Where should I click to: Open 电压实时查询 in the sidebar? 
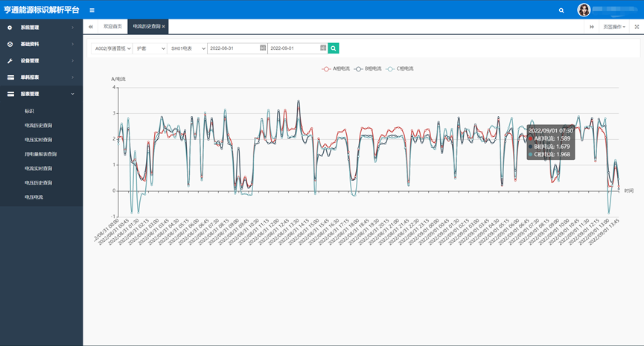coord(39,139)
